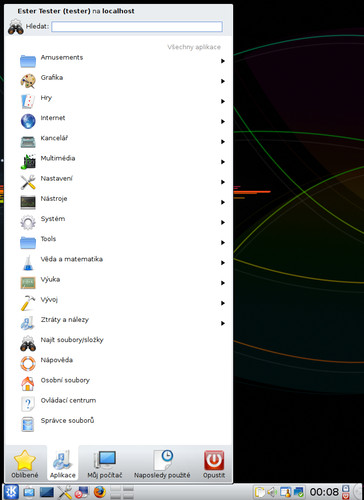Switch to the Oblíbené tab

pos(25,463)
